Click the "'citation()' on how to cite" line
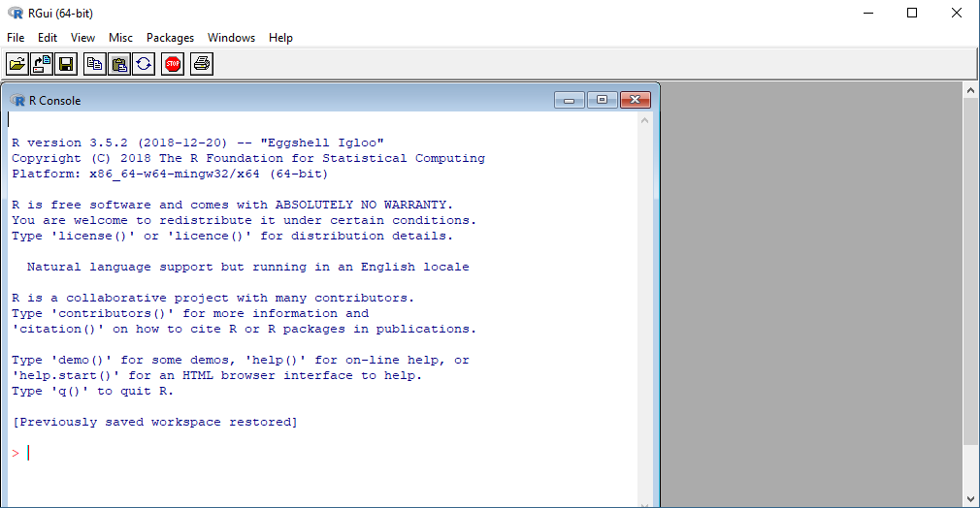980x508 pixels. click(244, 330)
